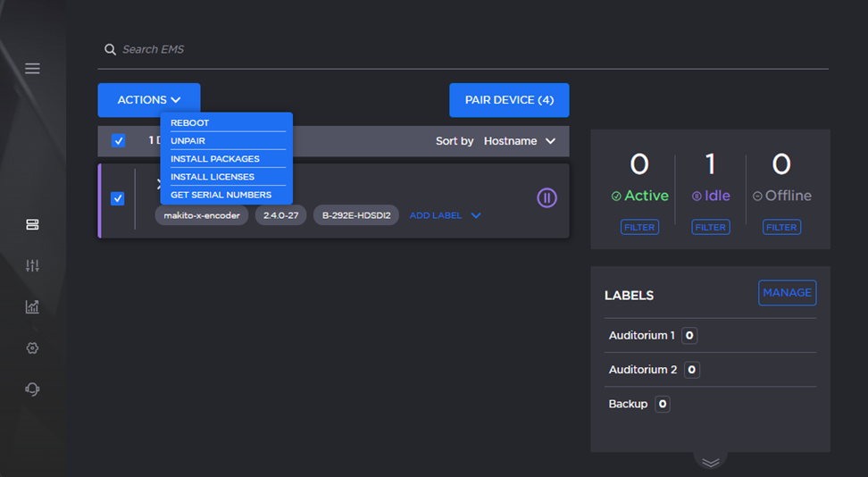Select REBOOT from the Actions menu
Screen dimensions: 868x477
coord(190,123)
